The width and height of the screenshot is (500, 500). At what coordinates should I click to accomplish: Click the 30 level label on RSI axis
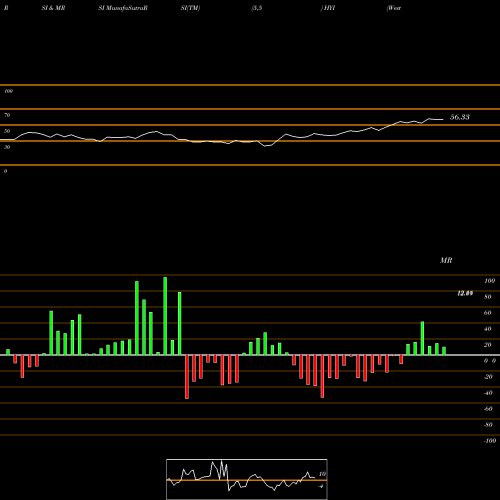point(7,147)
